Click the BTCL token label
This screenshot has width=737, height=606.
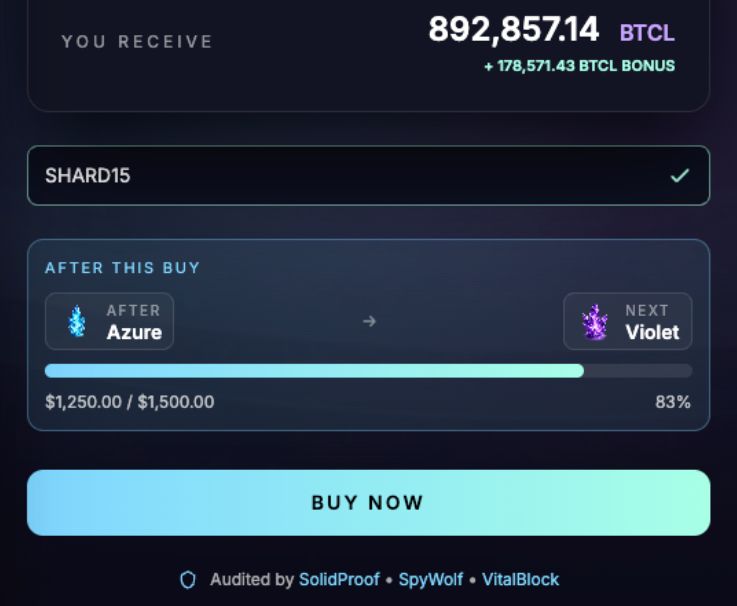coord(647,33)
